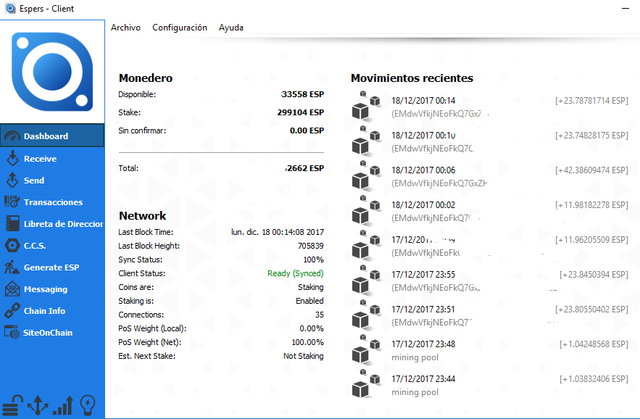Click the lock status icon at bottom

click(13, 406)
